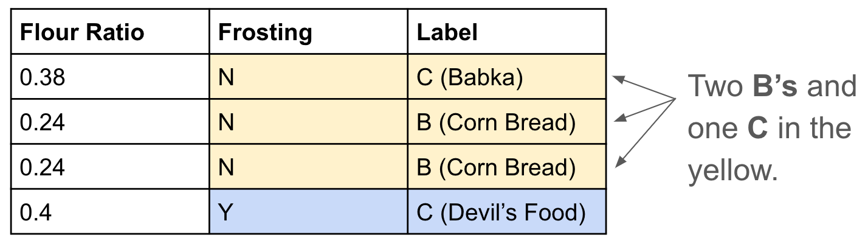Screen dimensions: 868x246
Task: Click flour ratio 0.24 in first Corn Bread row
Action: pos(43,122)
